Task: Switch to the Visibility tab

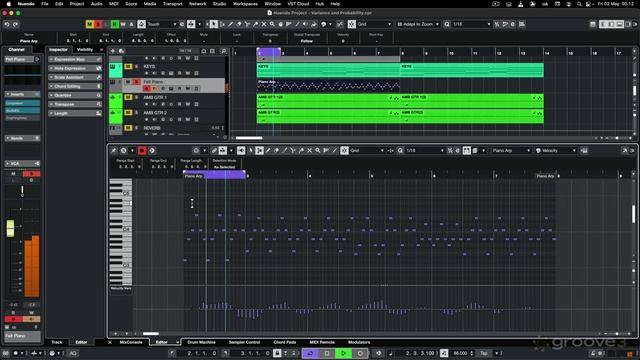Action: click(85, 50)
